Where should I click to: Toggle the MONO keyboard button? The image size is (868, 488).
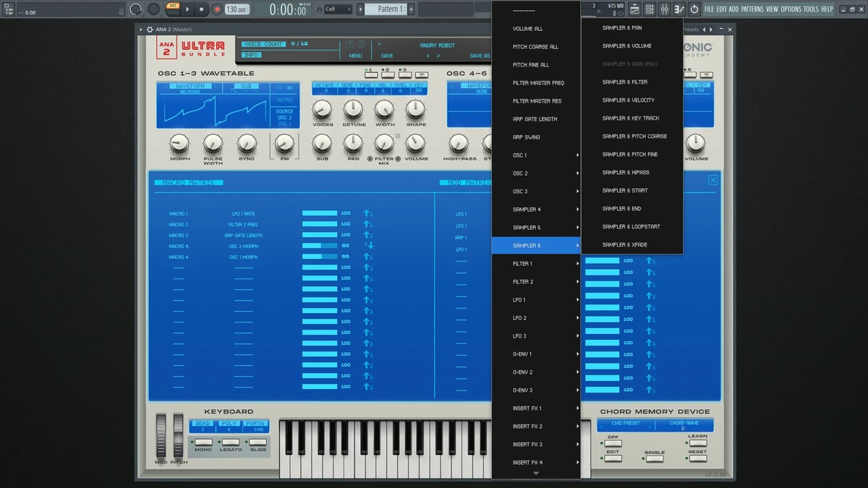click(x=203, y=442)
